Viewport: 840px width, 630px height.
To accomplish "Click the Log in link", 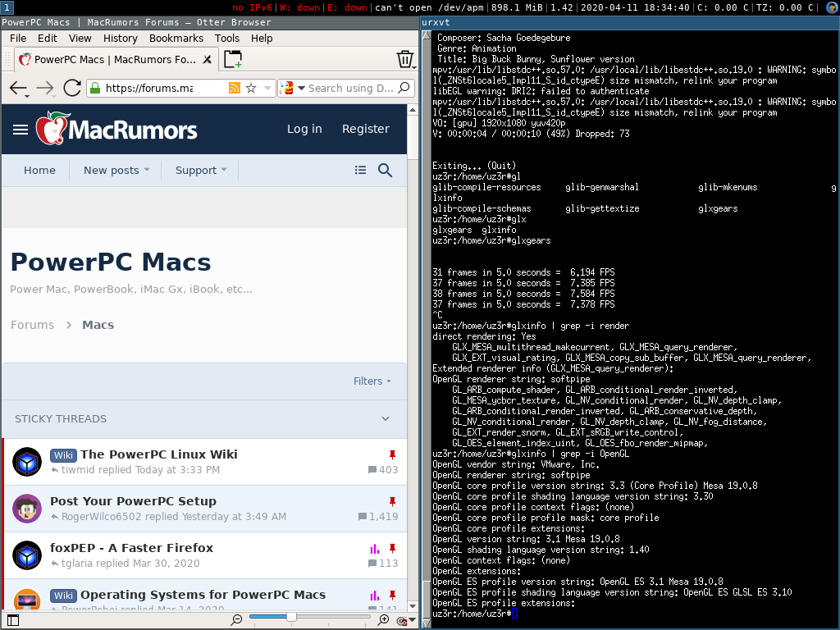I will (x=304, y=129).
